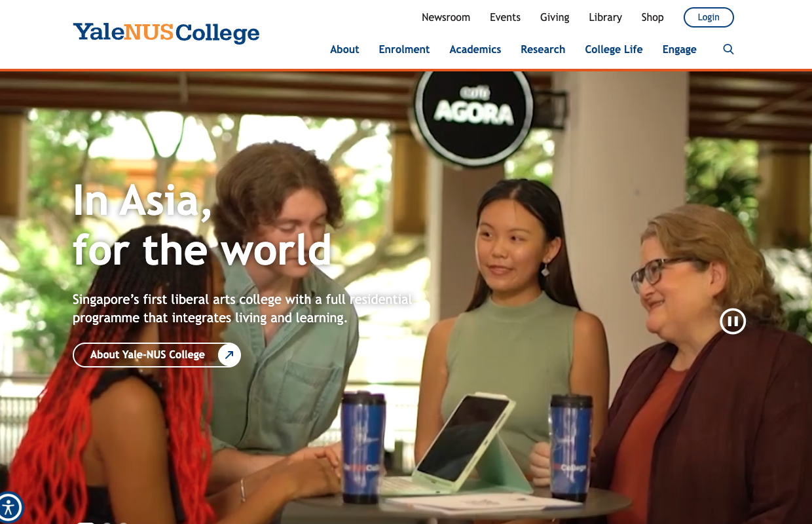Open the About menu

click(x=344, y=49)
